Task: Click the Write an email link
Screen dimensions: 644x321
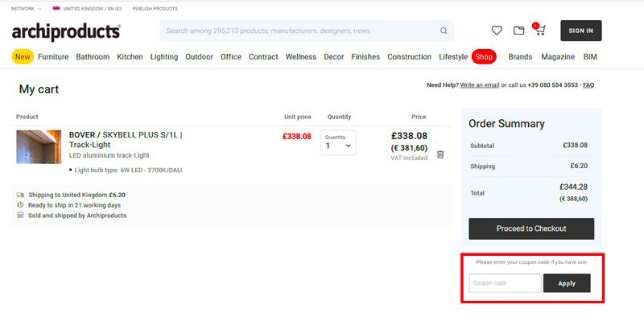Action: point(479,85)
